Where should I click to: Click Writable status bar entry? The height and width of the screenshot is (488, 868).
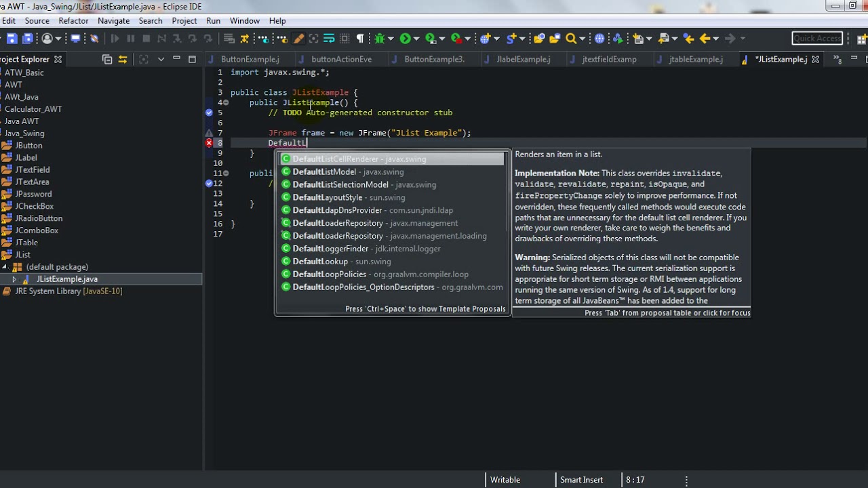point(505,480)
